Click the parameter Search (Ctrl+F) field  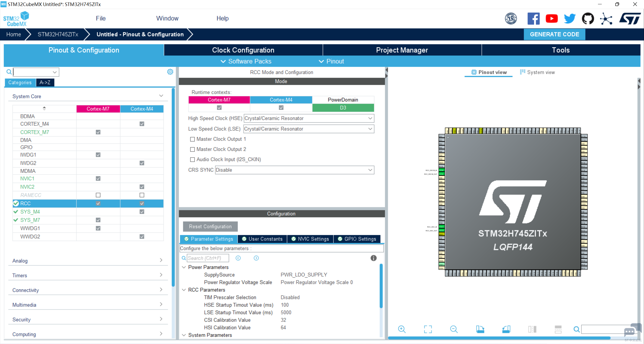[x=208, y=258]
